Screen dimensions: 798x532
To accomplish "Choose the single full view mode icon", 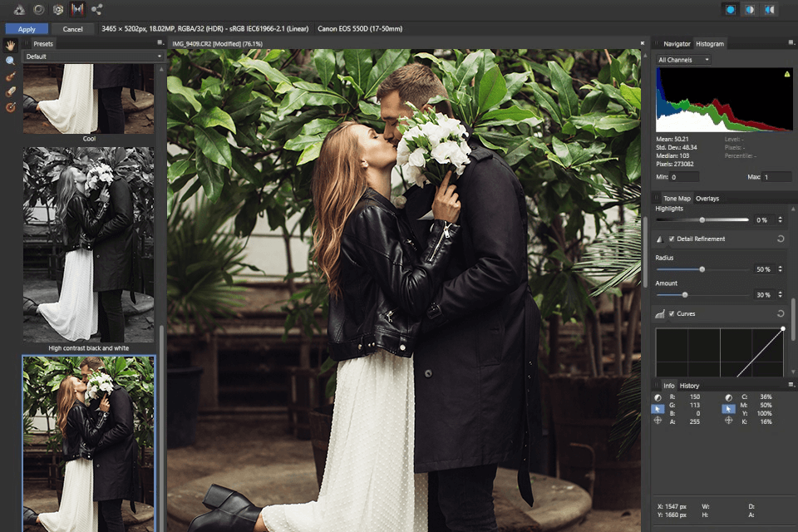I will [x=731, y=10].
